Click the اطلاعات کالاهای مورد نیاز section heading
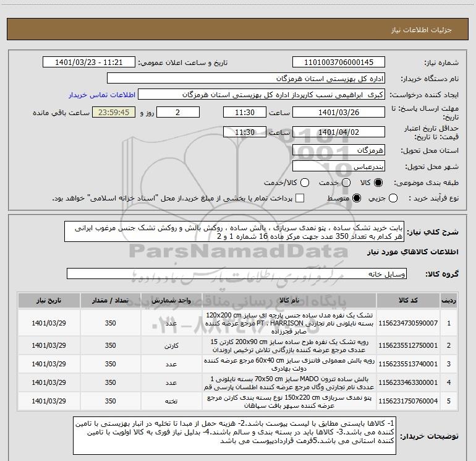This screenshot has width=476, height=461. point(413,252)
